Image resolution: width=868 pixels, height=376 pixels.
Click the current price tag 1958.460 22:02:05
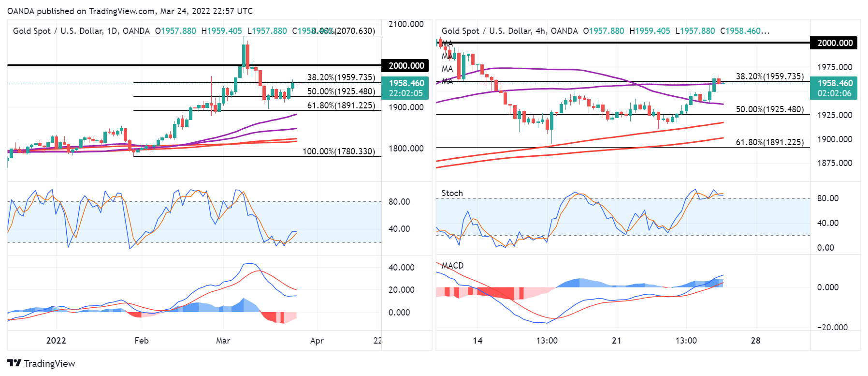click(x=405, y=88)
